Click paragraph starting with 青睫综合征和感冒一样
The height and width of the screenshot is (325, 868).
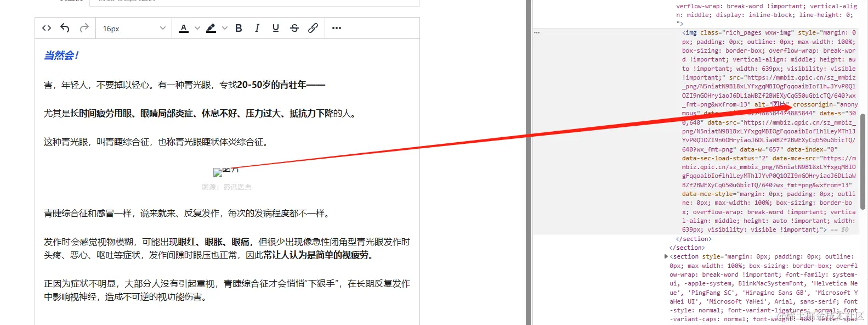(188, 213)
